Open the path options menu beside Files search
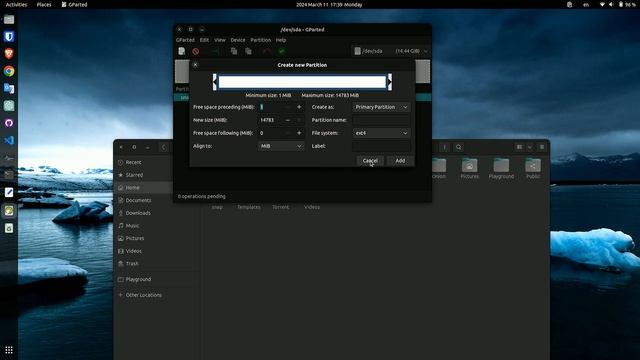Screen dimensions: 640x360 (x=444, y=147)
